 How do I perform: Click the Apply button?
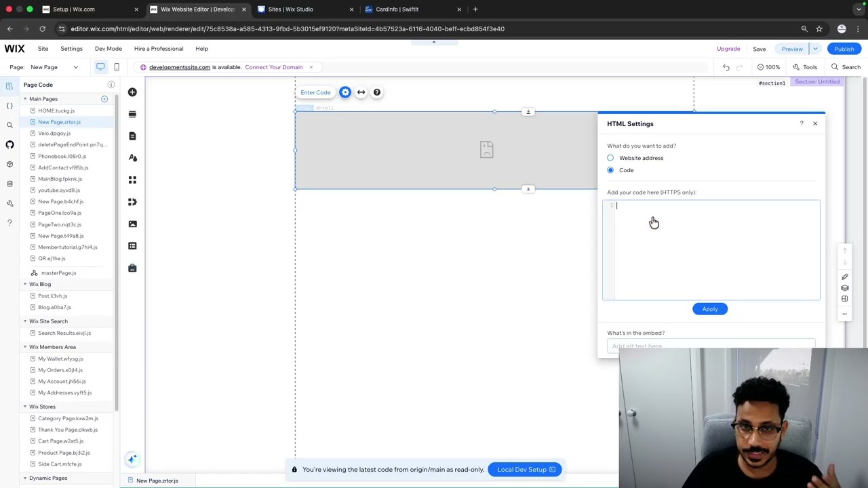tap(710, 309)
